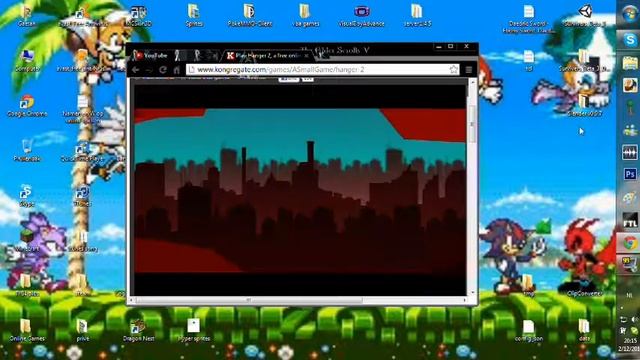Open Chrome's home page button
This screenshot has height=360, width=640.
click(x=176, y=70)
